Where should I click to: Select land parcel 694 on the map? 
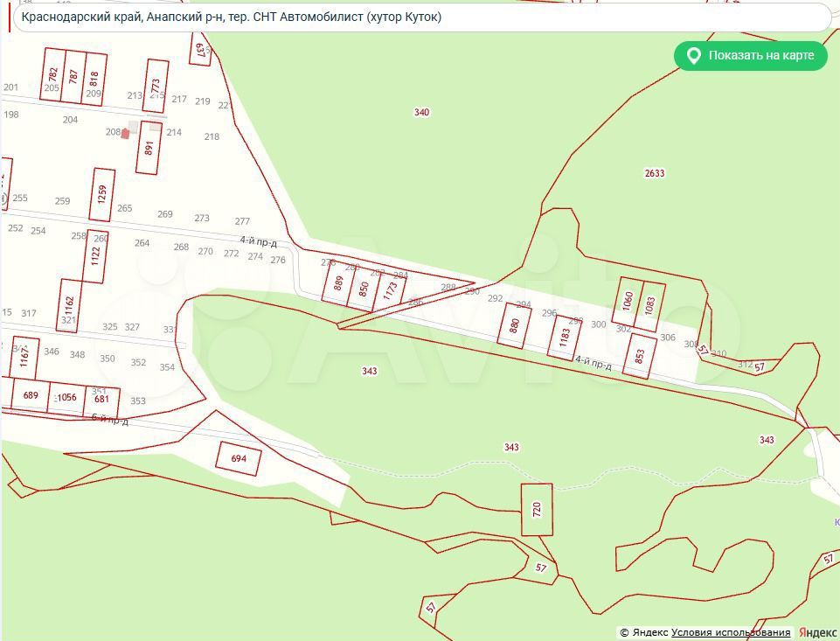[x=239, y=458]
